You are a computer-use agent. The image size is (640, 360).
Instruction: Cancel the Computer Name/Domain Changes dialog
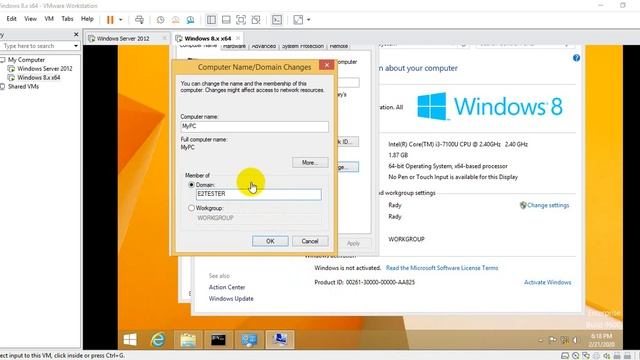(310, 241)
